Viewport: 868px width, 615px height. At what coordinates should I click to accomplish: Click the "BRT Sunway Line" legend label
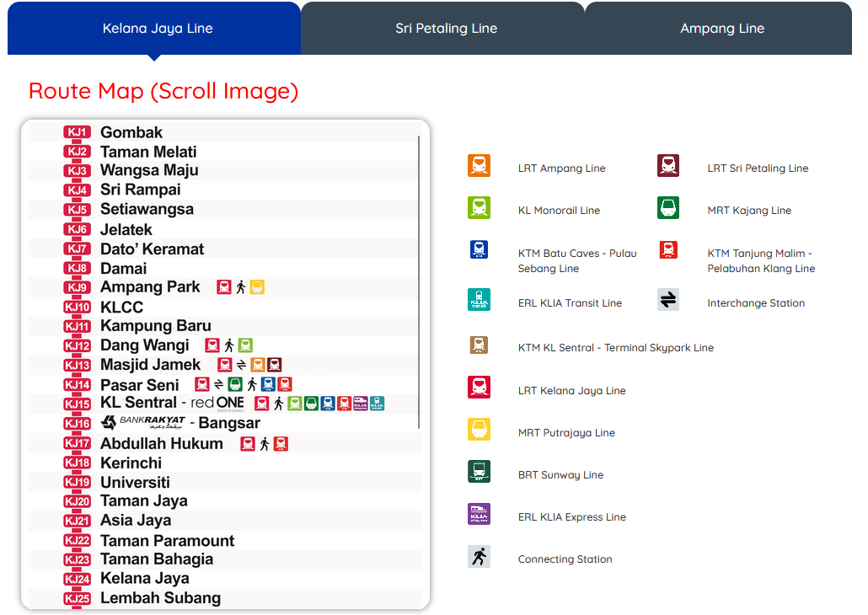pyautogui.click(x=560, y=475)
